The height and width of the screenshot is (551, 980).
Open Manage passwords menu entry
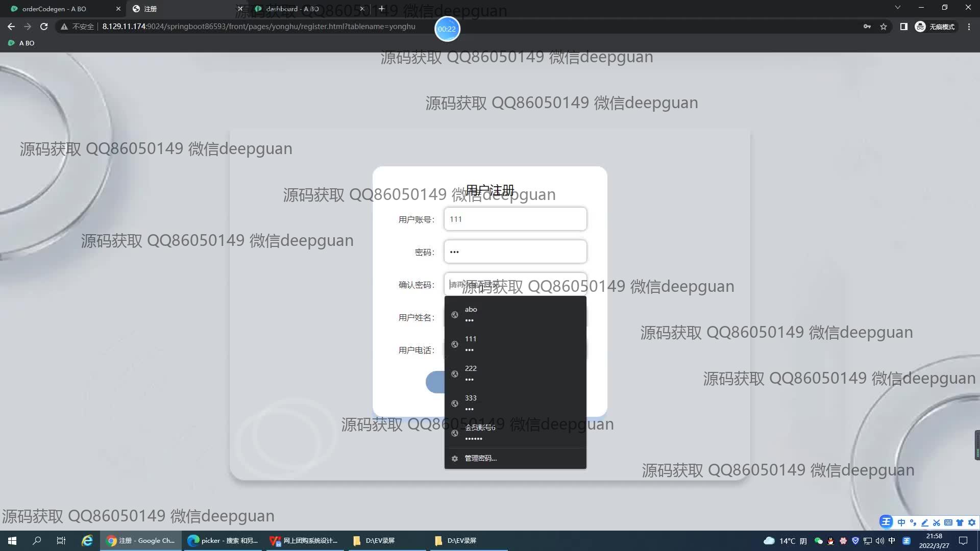pos(480,458)
